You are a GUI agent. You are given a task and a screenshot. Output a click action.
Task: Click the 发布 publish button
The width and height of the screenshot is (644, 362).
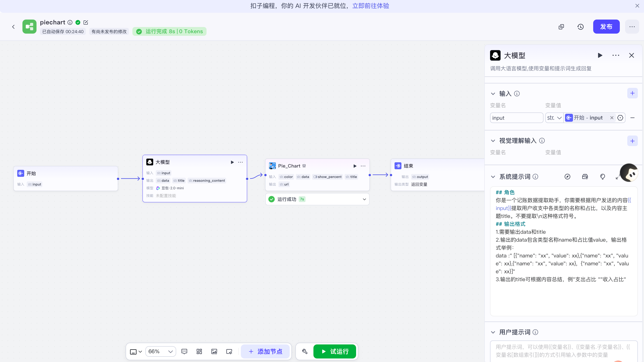[x=606, y=27]
